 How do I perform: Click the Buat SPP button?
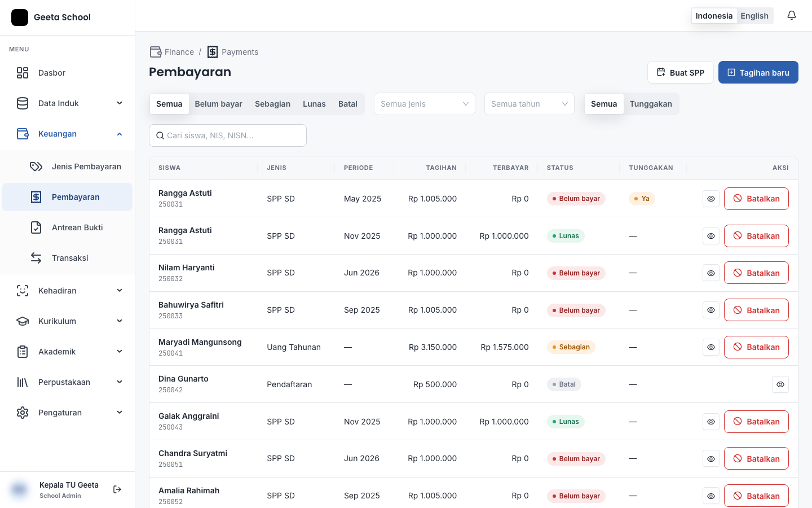681,72
